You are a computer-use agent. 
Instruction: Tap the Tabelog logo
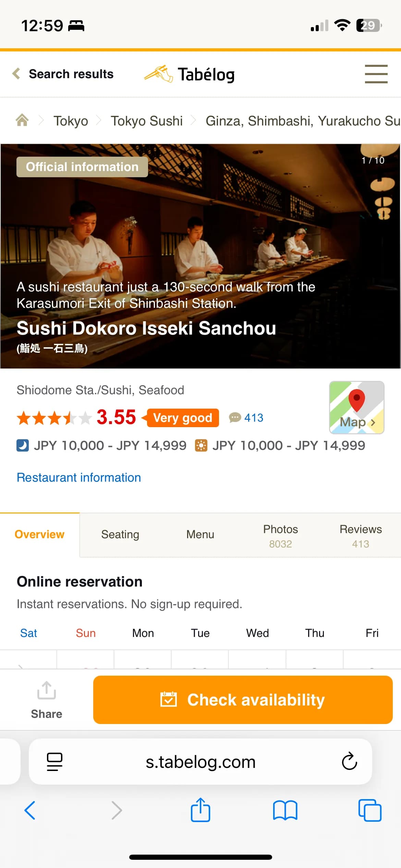(190, 74)
